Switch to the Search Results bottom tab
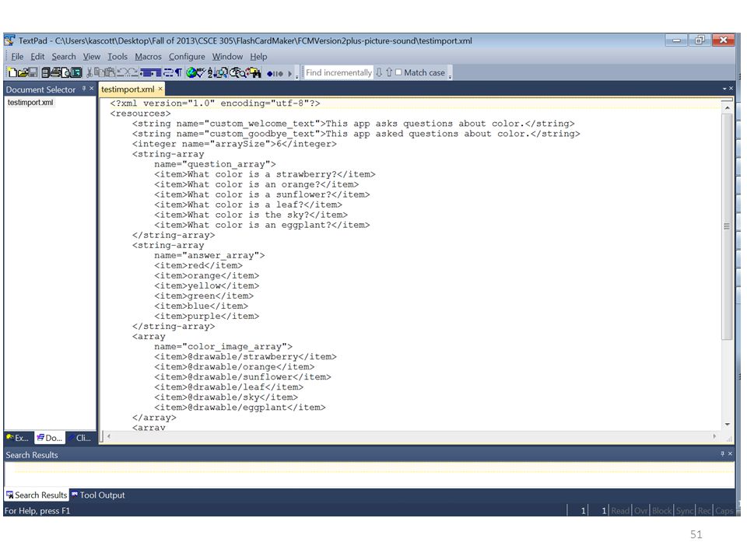This screenshot has width=747, height=560. [37, 495]
